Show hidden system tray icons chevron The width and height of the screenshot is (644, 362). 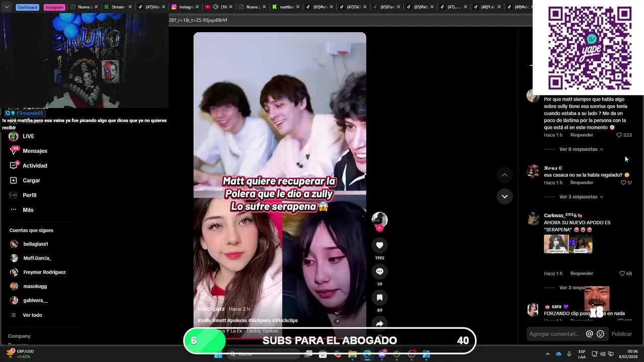click(548, 354)
